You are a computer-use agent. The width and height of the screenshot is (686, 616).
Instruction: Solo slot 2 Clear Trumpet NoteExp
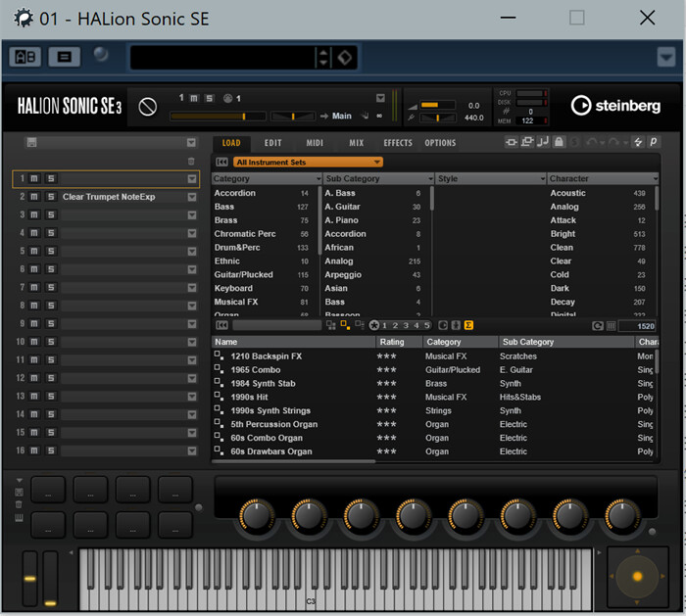click(x=51, y=197)
